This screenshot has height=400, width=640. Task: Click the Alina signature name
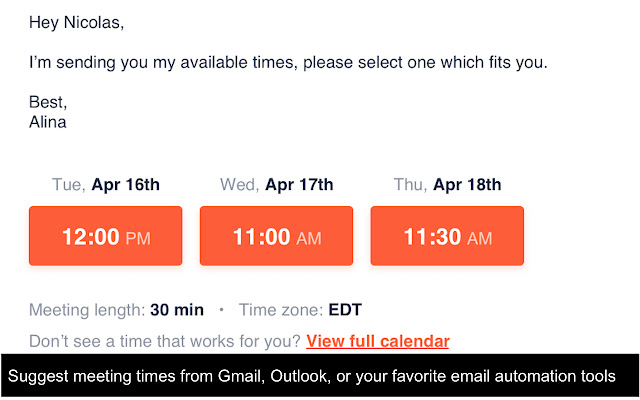point(49,122)
